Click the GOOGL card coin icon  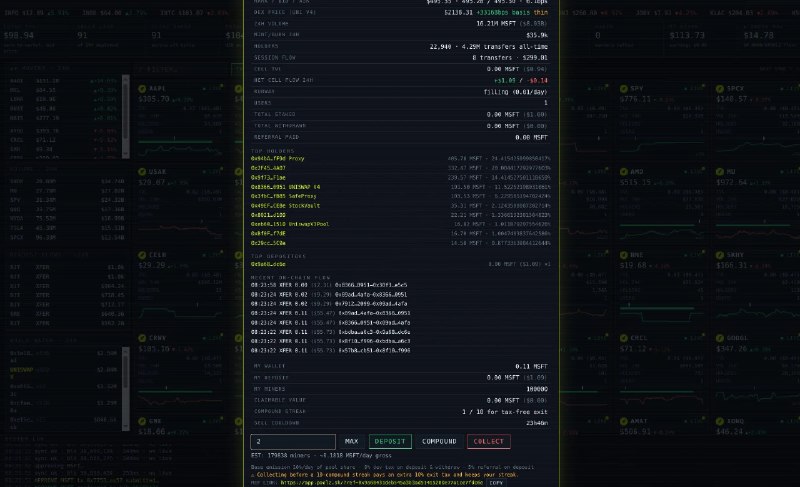(720, 338)
